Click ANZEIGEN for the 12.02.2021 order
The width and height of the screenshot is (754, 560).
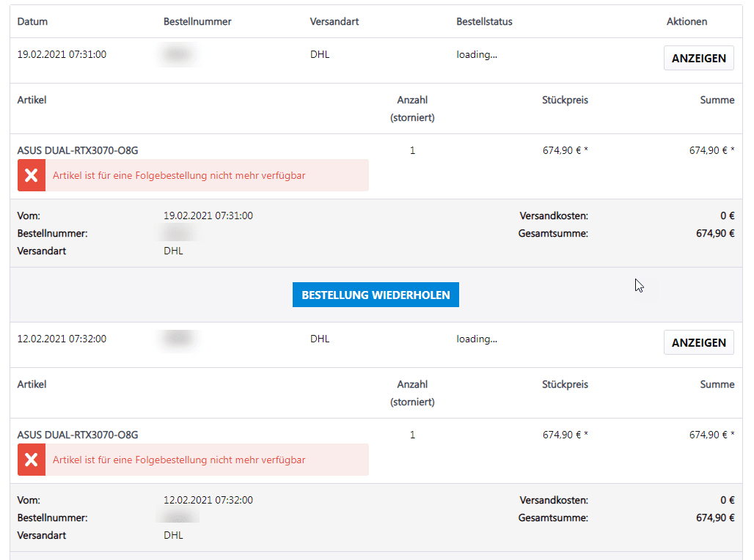[698, 342]
